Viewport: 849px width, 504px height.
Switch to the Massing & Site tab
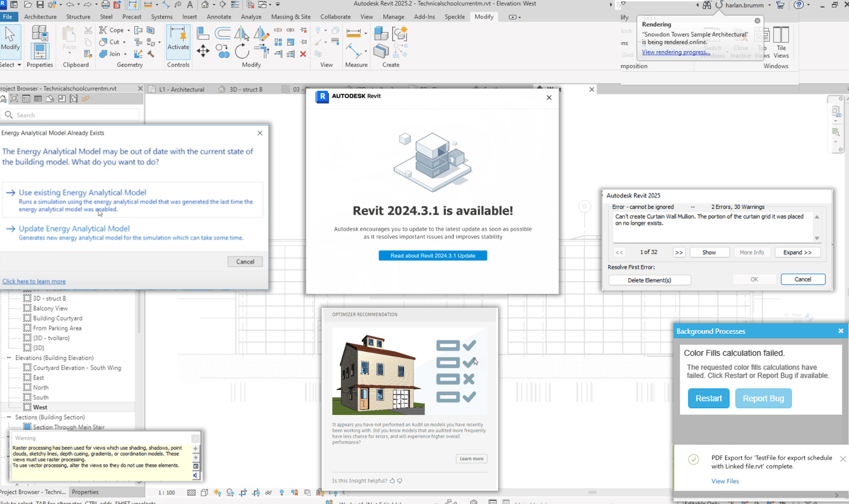pos(291,17)
